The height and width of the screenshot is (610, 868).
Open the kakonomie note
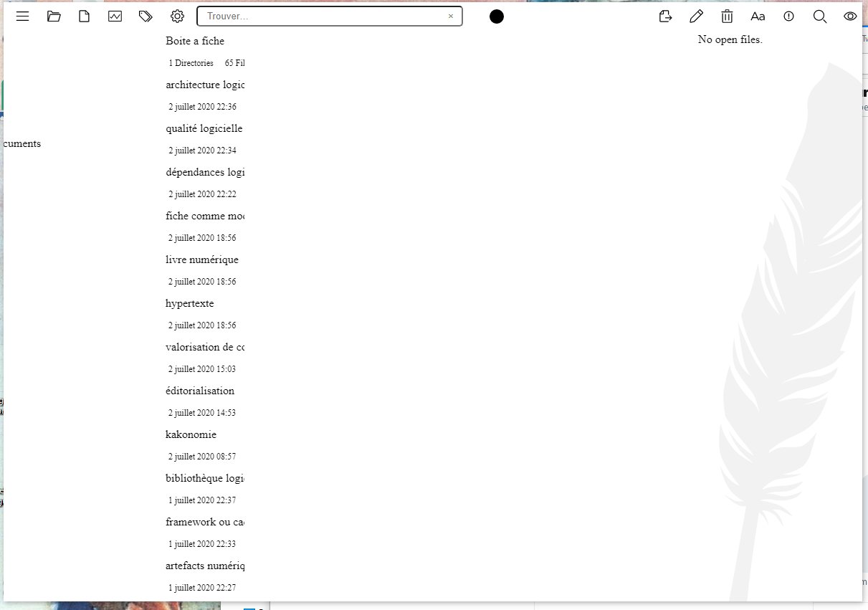(x=191, y=434)
